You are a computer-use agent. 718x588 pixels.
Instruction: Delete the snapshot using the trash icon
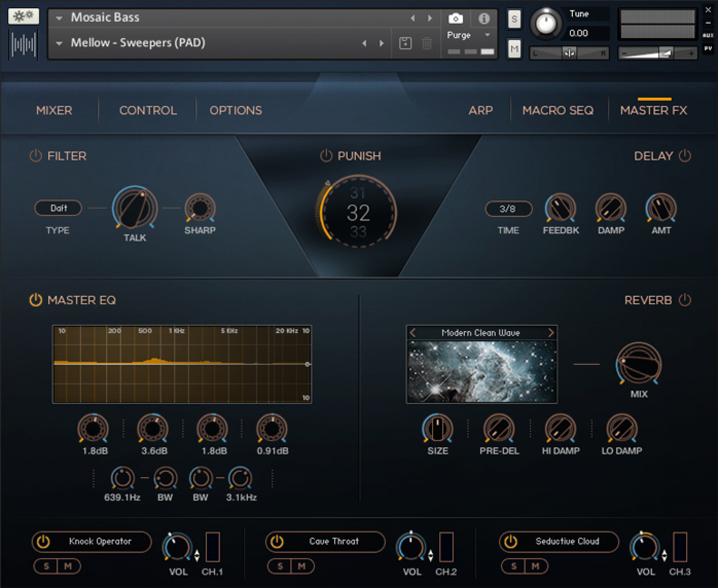click(x=426, y=43)
